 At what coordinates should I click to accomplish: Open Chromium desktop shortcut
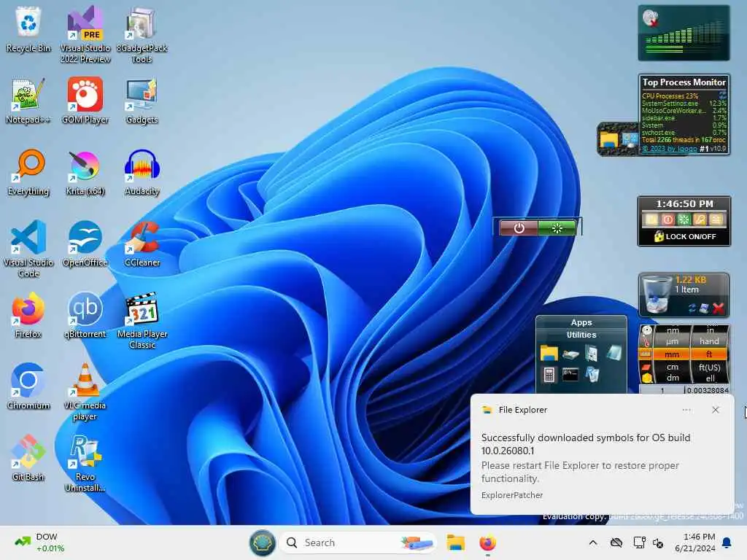click(28, 386)
